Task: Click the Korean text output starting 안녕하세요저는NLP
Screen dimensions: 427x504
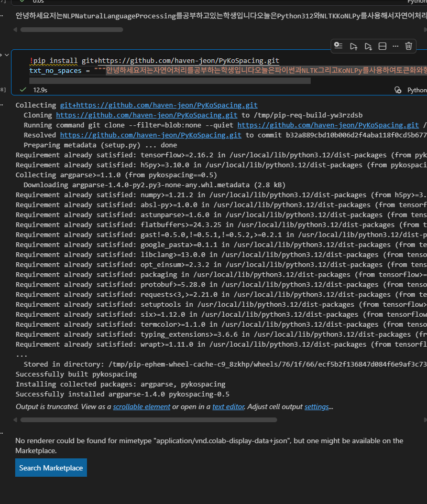Action: [221, 15]
